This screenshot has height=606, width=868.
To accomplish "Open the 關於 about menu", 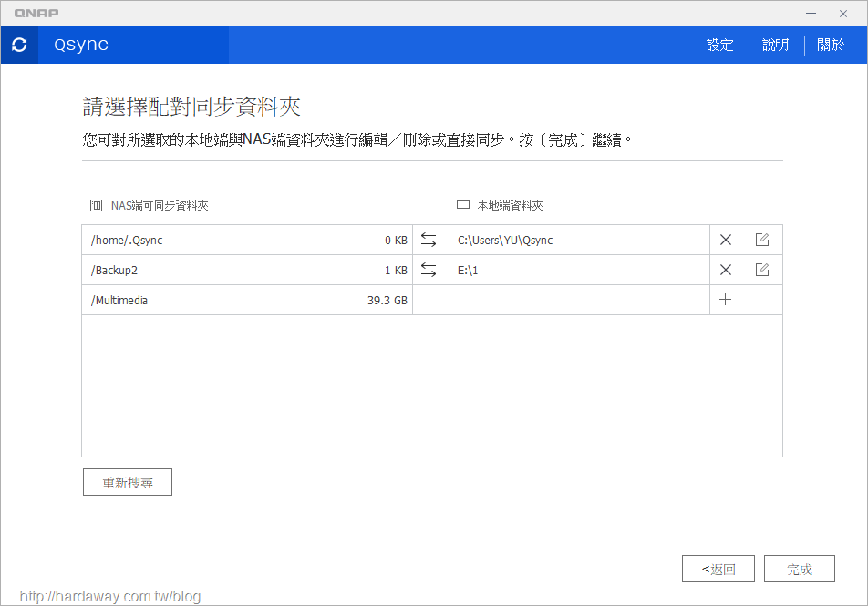I will pyautogui.click(x=831, y=45).
